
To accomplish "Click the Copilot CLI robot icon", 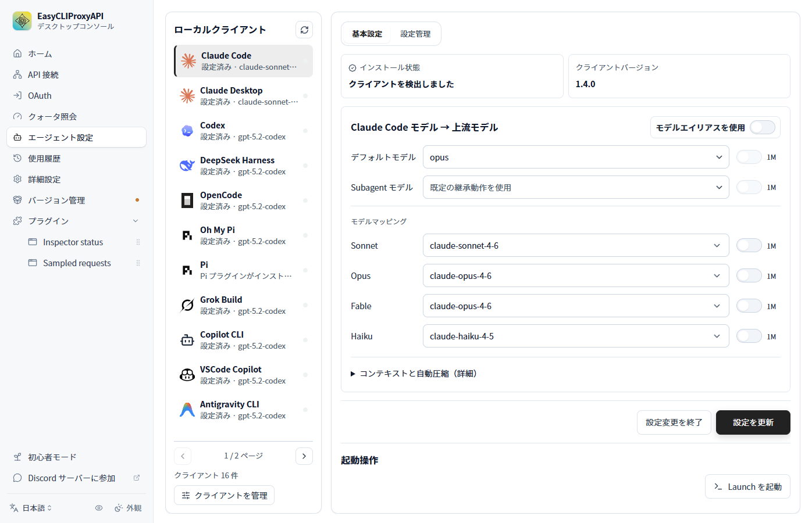I will coord(187,340).
